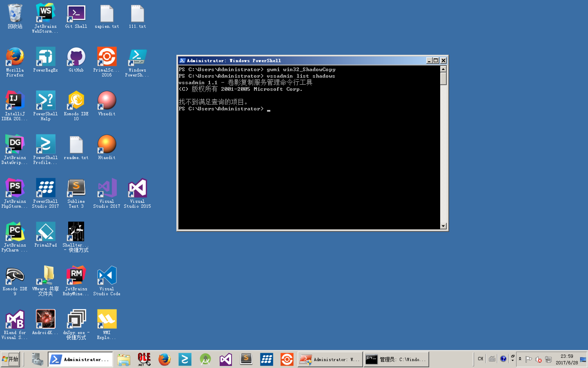Screen dimensions: 588x368
Task: Open Action Center flag tray icon
Action: pos(528,359)
